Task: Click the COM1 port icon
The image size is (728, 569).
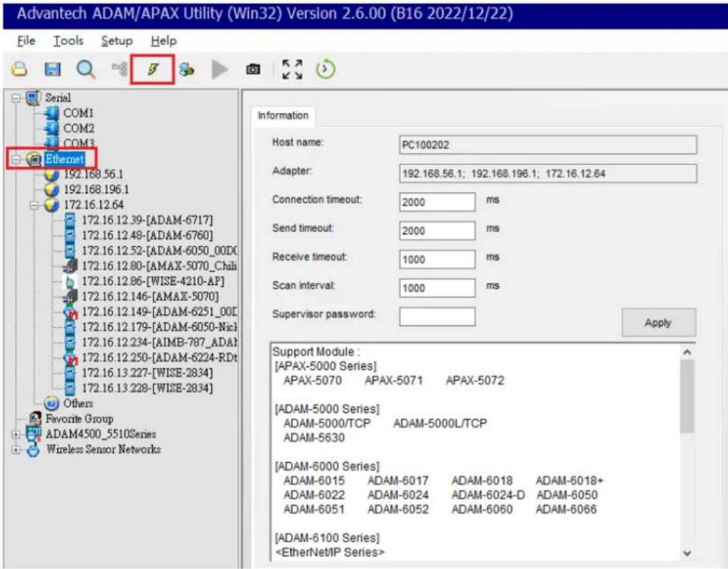Action: tap(52, 113)
